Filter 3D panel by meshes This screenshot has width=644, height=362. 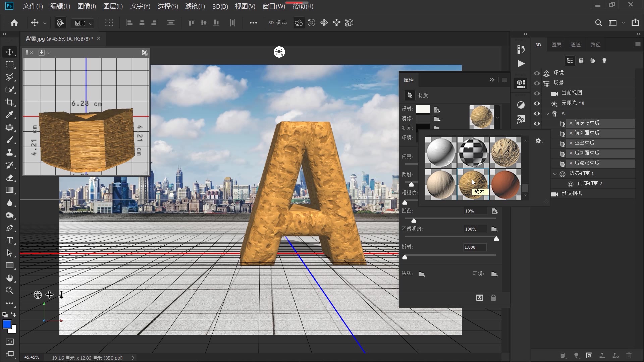point(581,61)
